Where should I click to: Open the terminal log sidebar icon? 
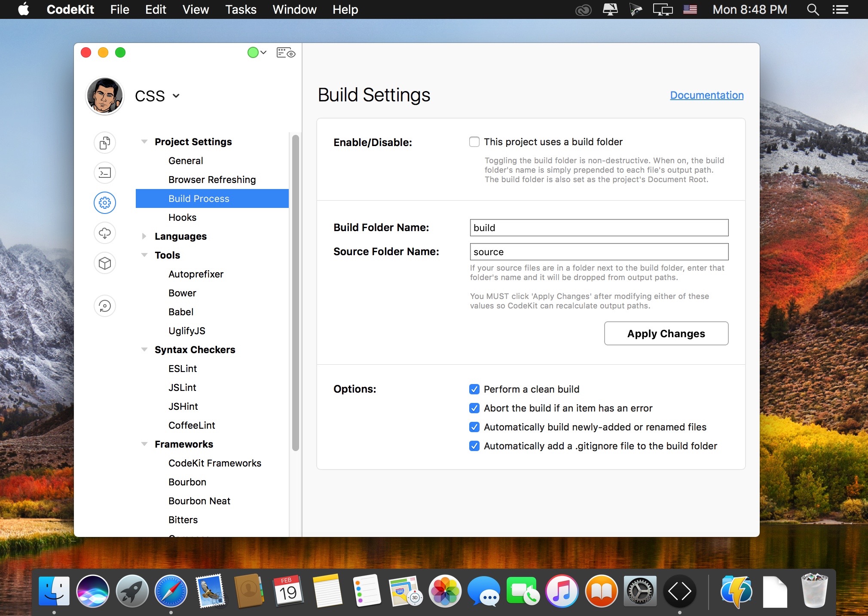tap(105, 173)
